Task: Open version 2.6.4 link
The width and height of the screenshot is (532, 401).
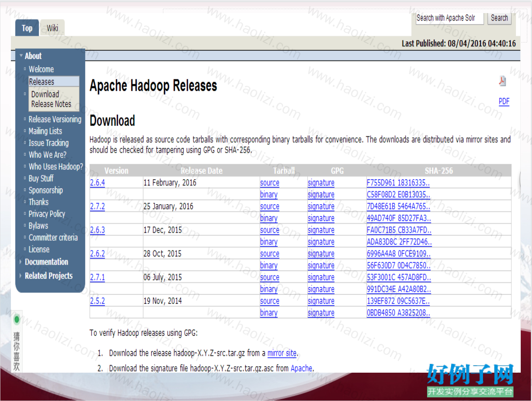Action: coord(97,183)
